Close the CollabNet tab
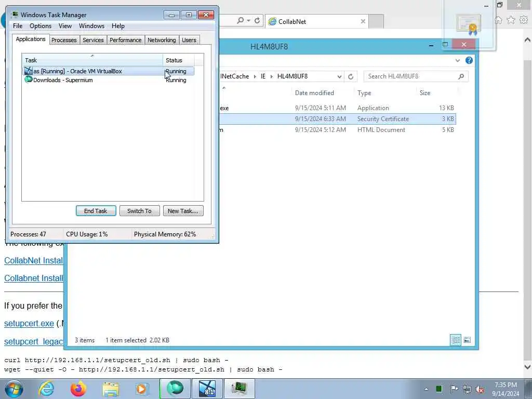This screenshot has height=399, width=532. point(363,21)
